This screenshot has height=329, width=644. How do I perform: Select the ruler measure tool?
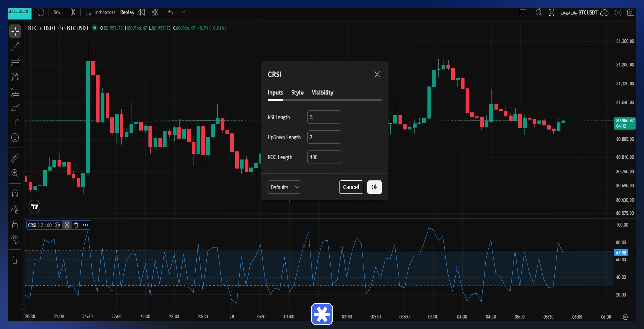(x=15, y=158)
